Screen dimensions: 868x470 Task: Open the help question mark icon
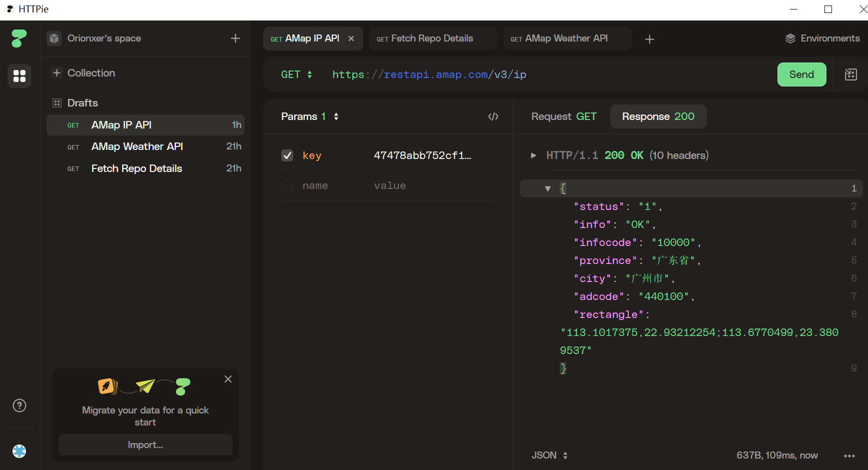pos(20,405)
